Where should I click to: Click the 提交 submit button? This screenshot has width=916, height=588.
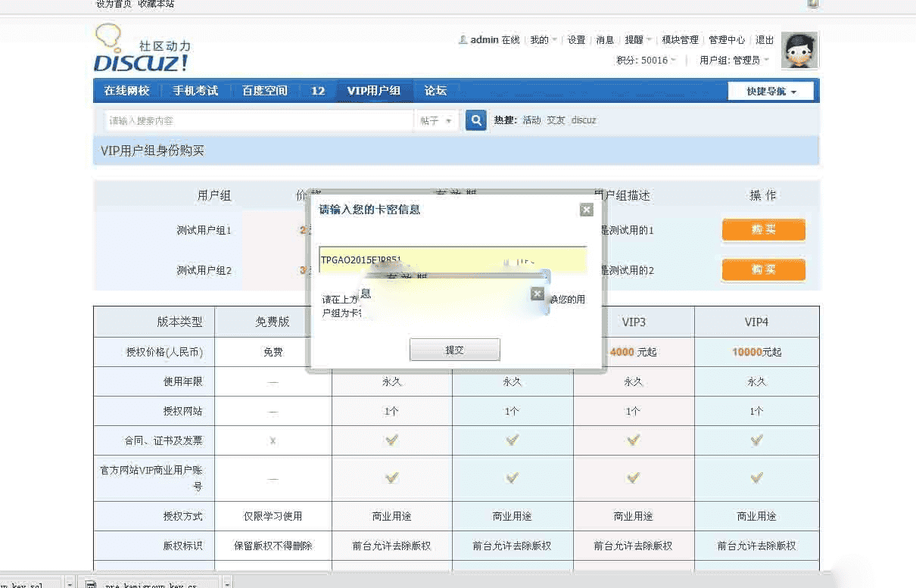[x=454, y=350]
